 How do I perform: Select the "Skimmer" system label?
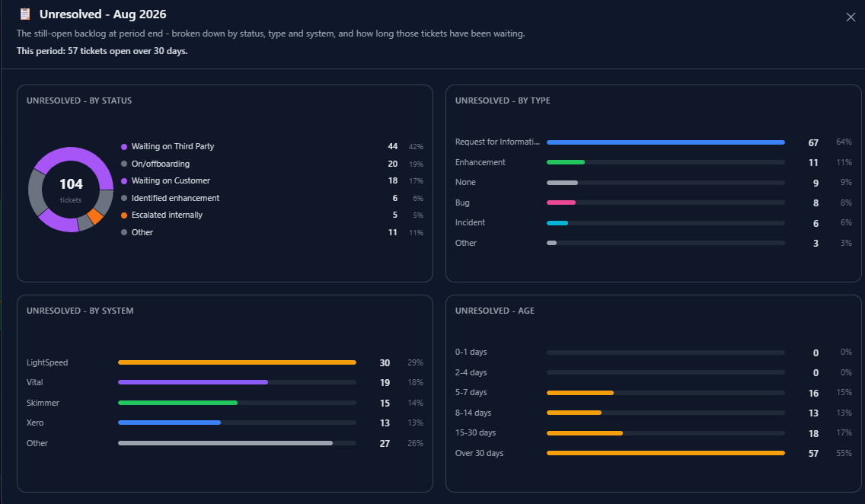[43, 403]
